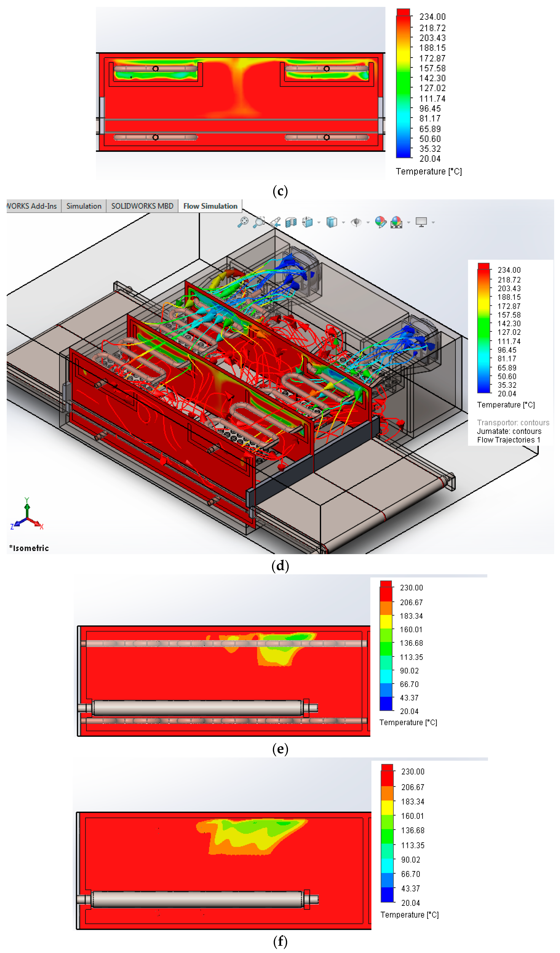
Task: Open the Apply Scene dropdown arrow
Action: [408, 222]
